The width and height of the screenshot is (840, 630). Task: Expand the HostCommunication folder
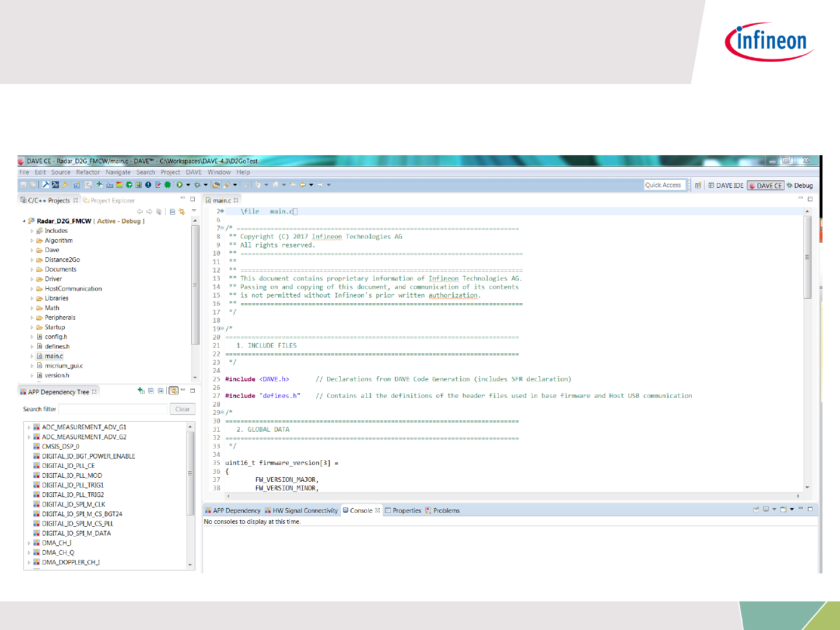point(32,289)
